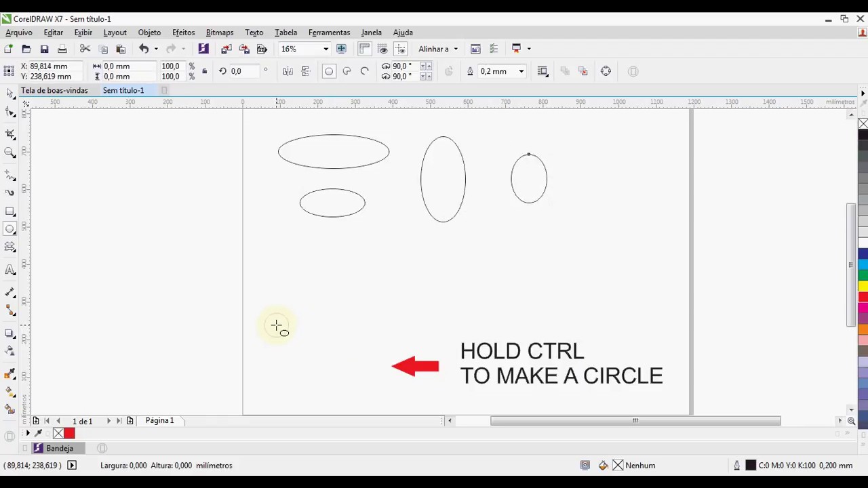
Task: Click the Página 1 page tab
Action: click(x=159, y=421)
